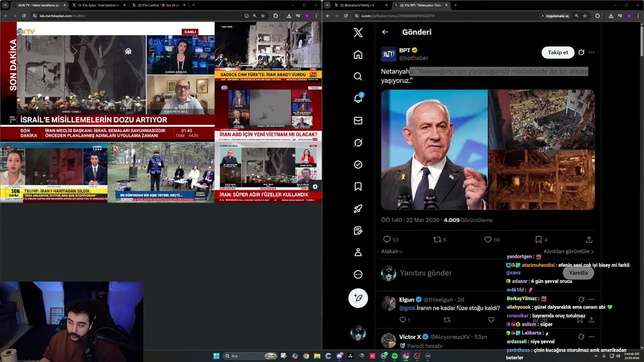Open the Halk TV outdoor stream tile
The image size is (644, 362).
point(160,172)
